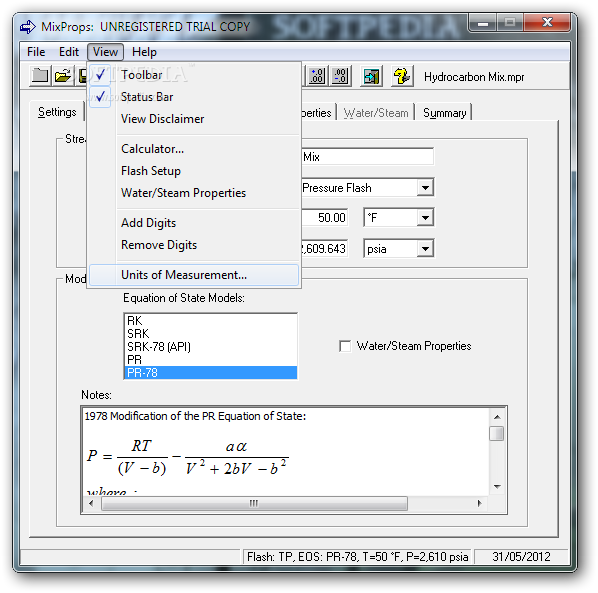
Task: Click status bar flash summary text
Action: 357,557
